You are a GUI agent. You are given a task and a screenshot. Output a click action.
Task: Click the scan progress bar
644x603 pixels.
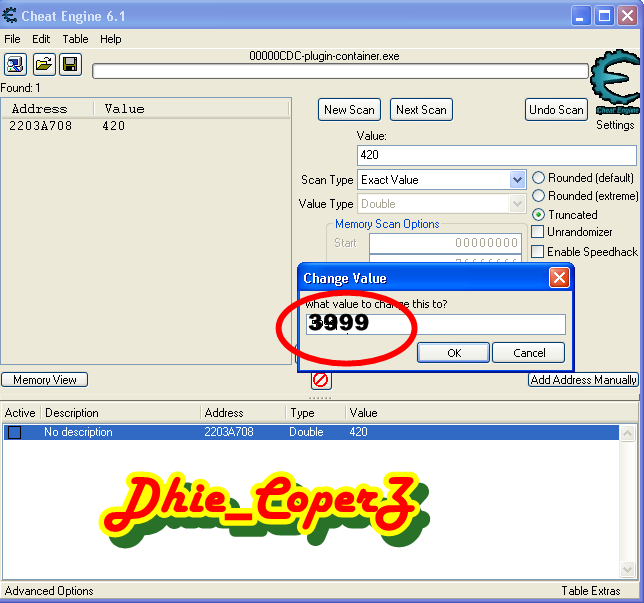click(x=340, y=71)
